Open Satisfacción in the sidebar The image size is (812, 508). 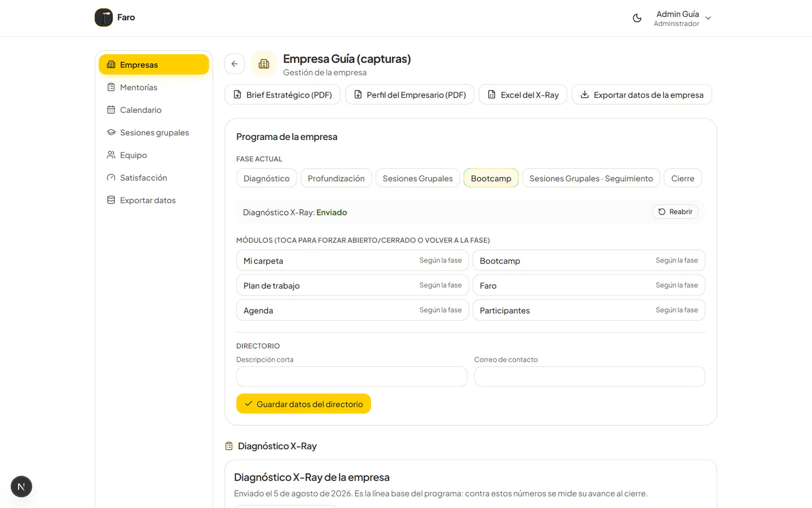[154, 178]
